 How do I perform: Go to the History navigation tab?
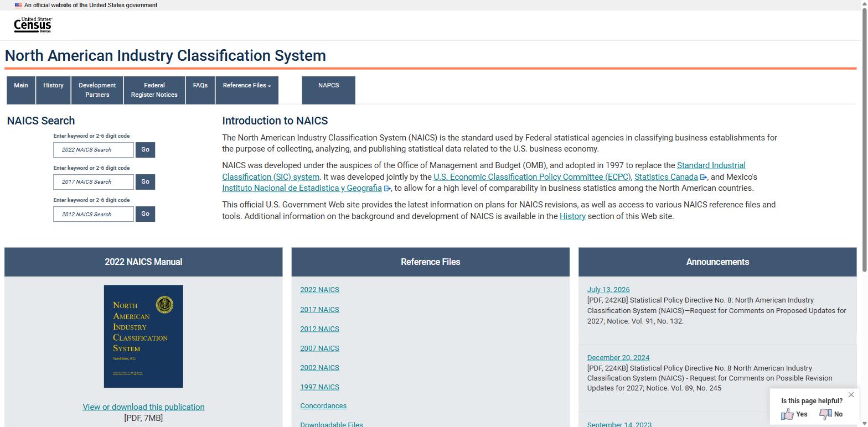(x=53, y=90)
